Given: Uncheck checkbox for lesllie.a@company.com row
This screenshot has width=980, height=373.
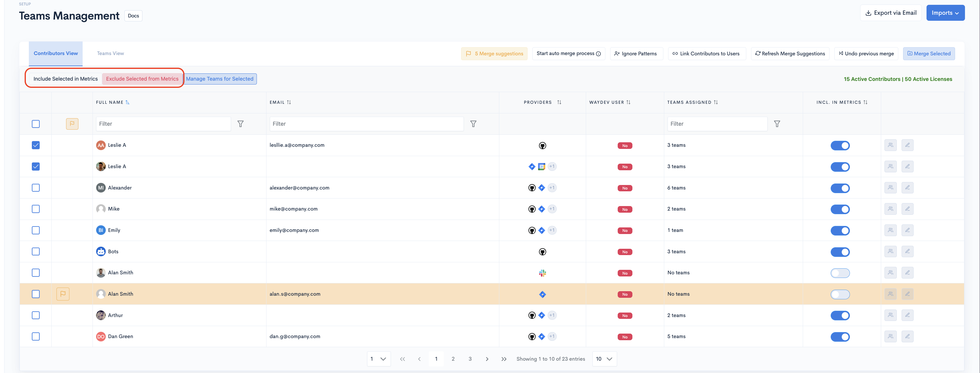Looking at the screenshot, I should [x=36, y=145].
